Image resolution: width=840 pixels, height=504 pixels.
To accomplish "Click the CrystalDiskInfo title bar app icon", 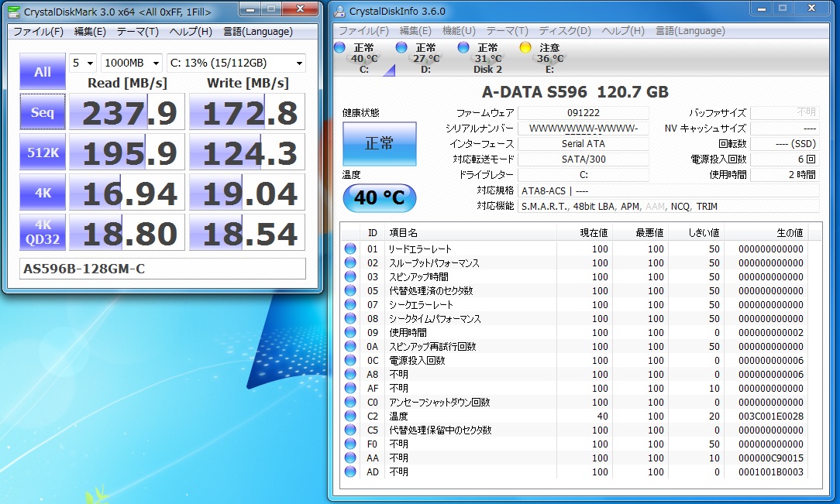I will tap(339, 12).
